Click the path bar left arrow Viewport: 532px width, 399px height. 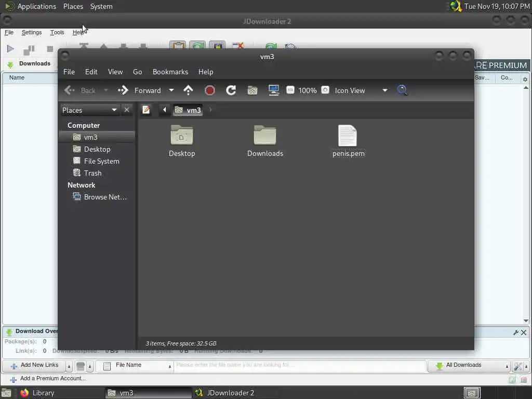coord(165,110)
